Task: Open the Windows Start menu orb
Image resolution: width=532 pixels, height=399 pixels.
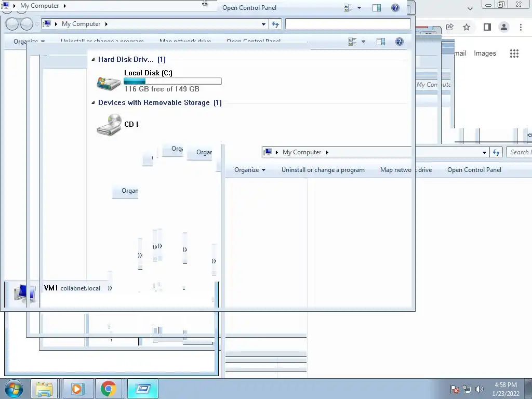Action: (14, 389)
